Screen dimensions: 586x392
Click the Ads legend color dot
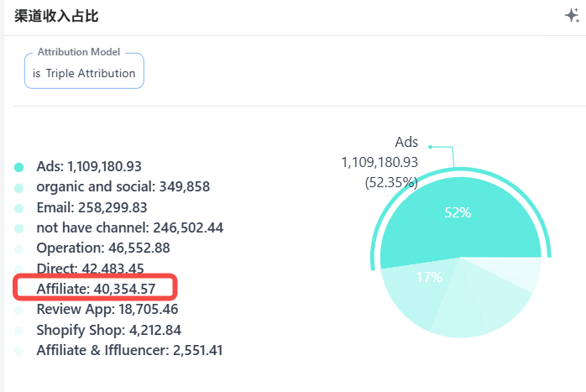(18, 167)
